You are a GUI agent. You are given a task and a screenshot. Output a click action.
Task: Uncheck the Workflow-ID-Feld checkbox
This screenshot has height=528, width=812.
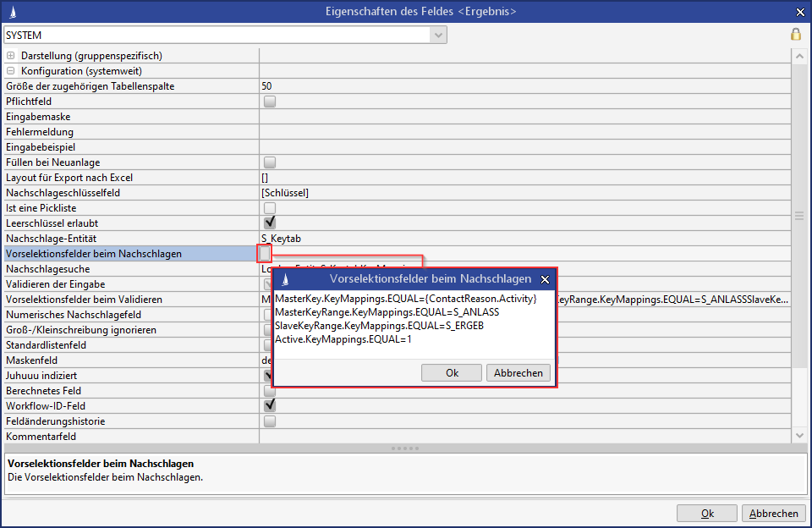pos(270,406)
